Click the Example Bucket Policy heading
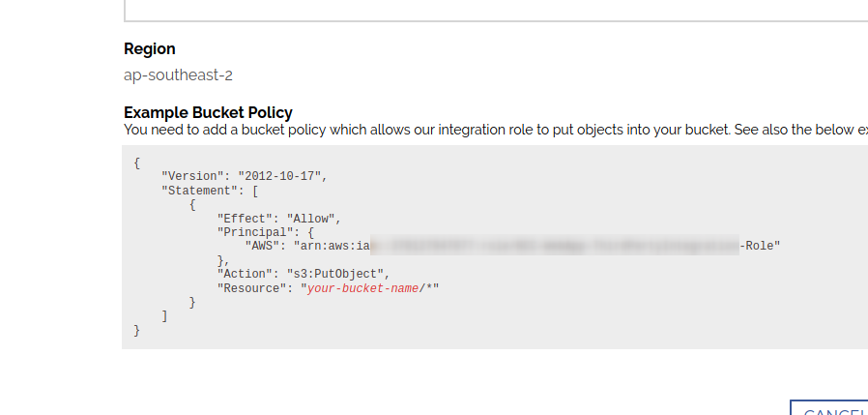Image resolution: width=868 pixels, height=415 pixels. (208, 112)
